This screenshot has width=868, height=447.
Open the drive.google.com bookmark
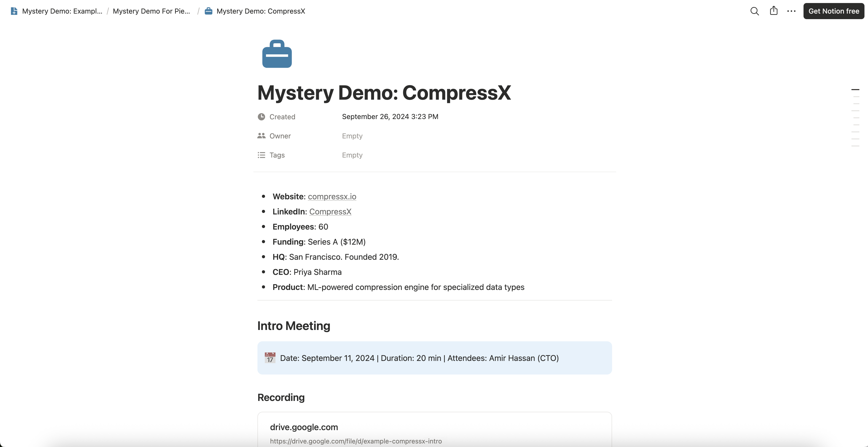(x=434, y=429)
